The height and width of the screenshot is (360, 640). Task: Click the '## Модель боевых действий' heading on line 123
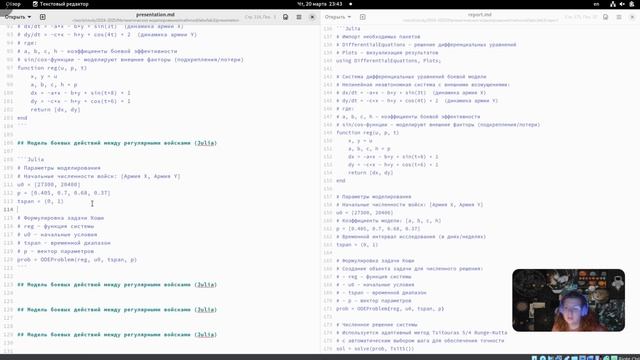(x=117, y=284)
